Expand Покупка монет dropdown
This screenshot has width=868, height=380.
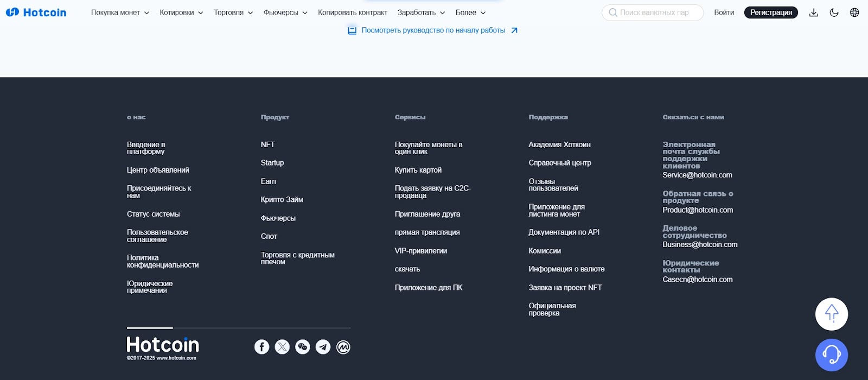pos(120,12)
